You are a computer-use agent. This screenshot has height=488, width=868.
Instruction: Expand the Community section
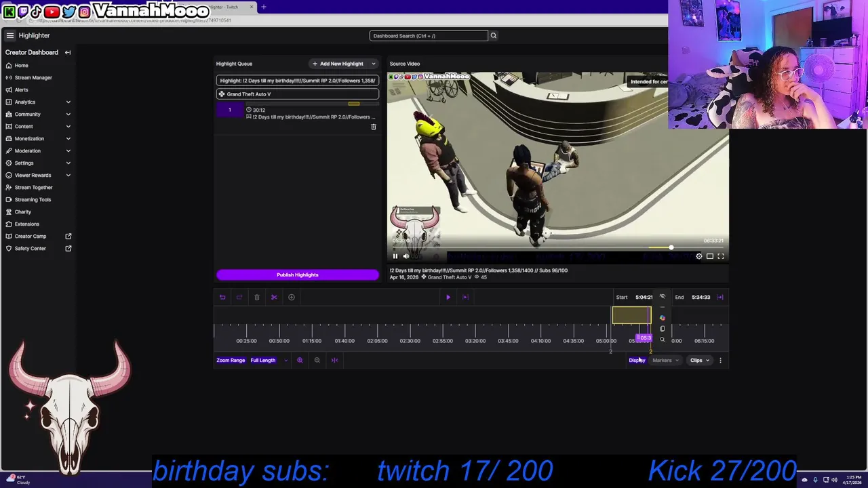(x=38, y=114)
